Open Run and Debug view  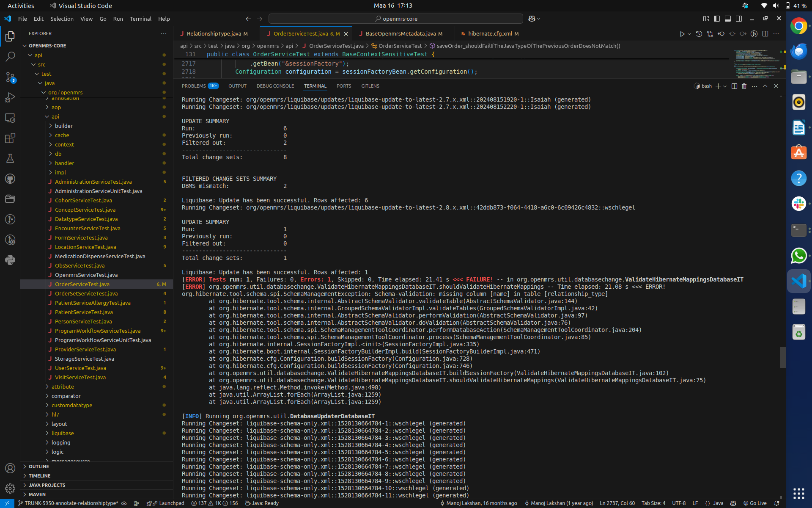10,97
